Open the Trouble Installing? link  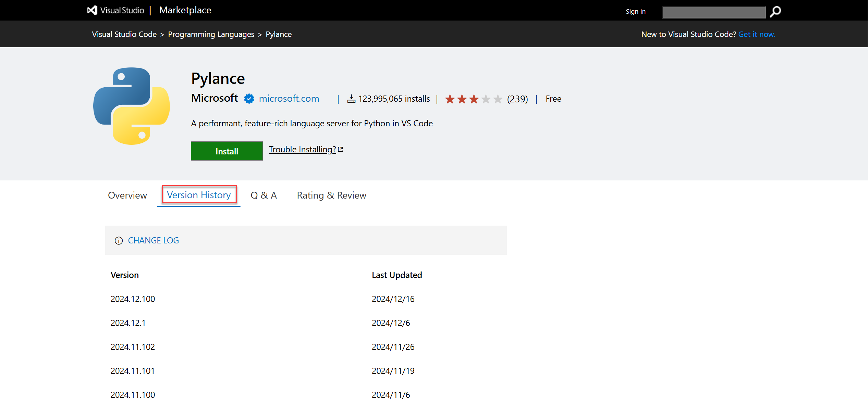click(x=302, y=150)
